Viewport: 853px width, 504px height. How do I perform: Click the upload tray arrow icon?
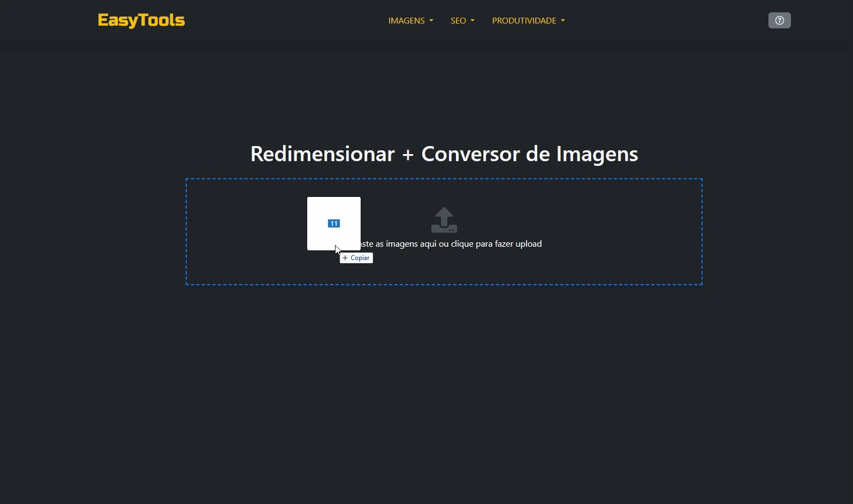coord(444,220)
